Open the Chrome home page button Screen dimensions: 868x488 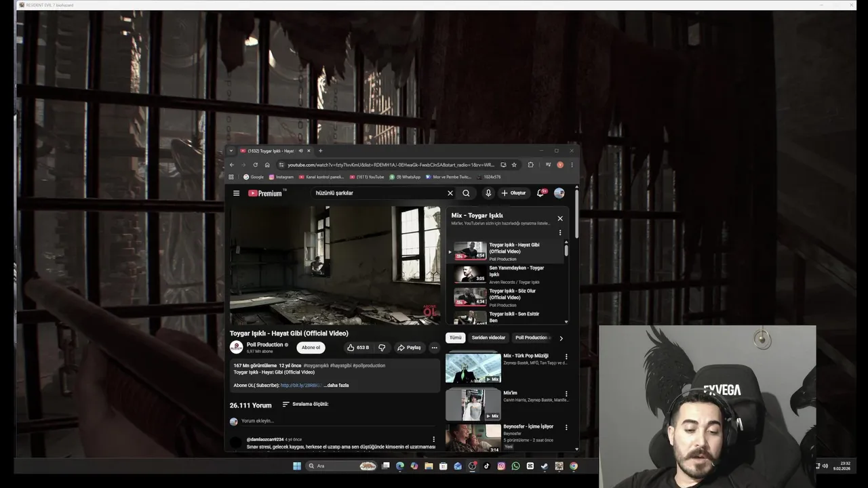point(267,165)
